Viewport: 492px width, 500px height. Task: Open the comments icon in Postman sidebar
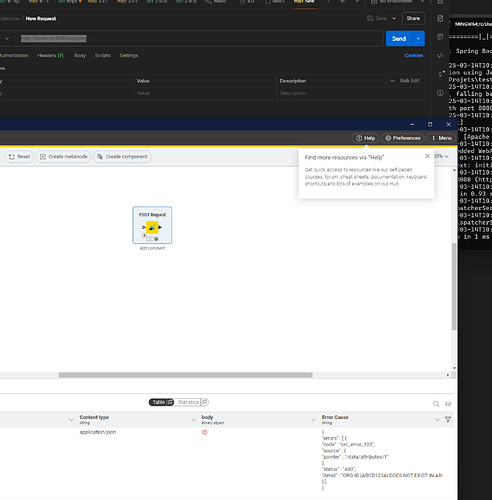440,37
